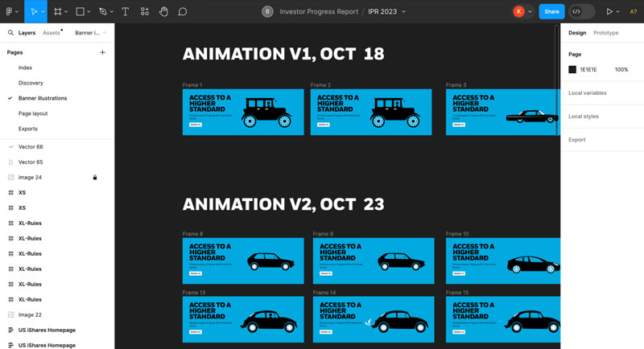Select the Add Comment tool

coord(183,11)
